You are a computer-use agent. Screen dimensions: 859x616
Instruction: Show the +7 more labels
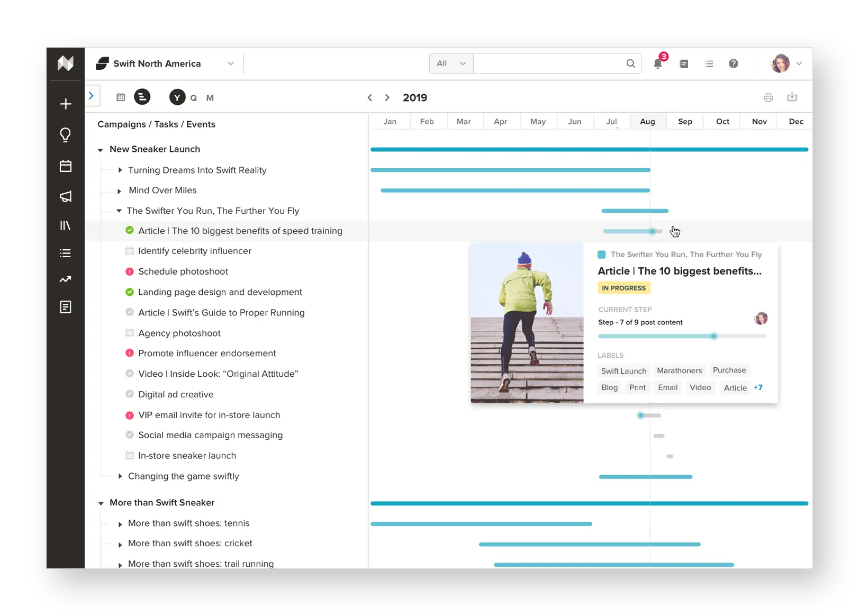click(x=758, y=387)
